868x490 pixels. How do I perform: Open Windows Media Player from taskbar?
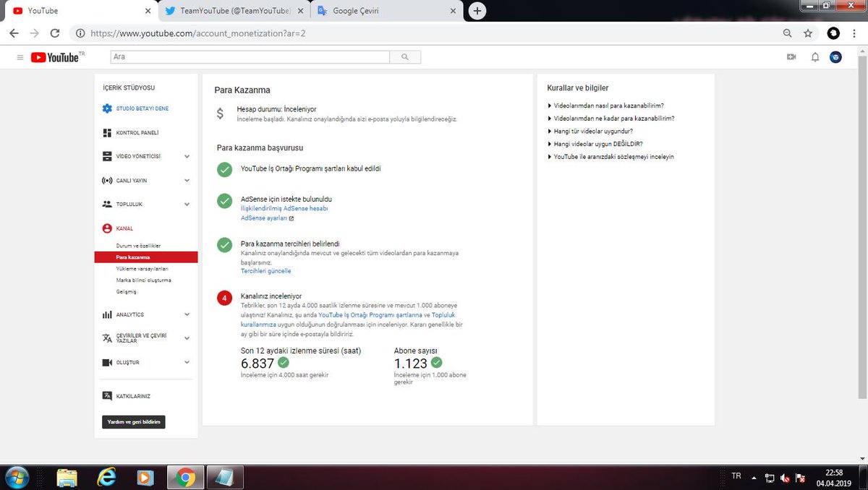pos(146,478)
